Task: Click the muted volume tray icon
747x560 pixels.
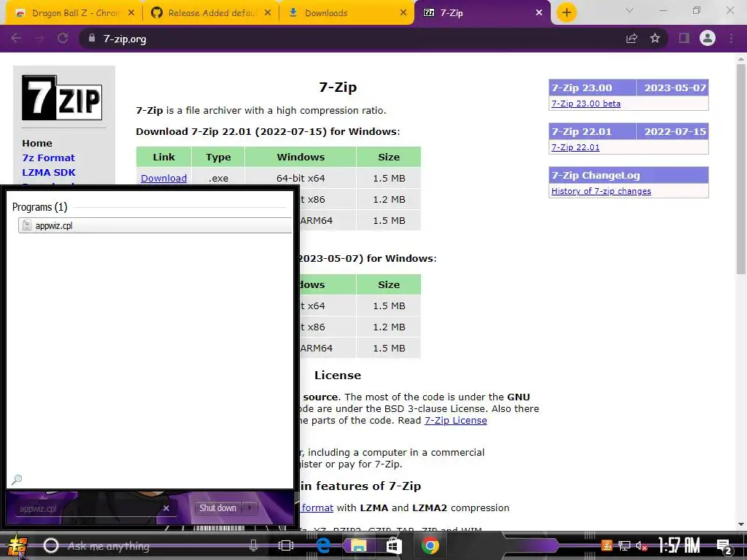Action: click(x=642, y=545)
